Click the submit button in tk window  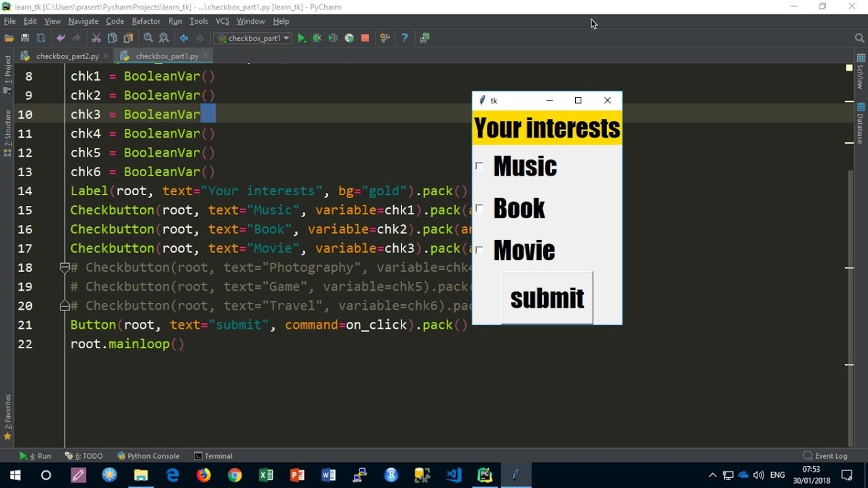(x=547, y=298)
